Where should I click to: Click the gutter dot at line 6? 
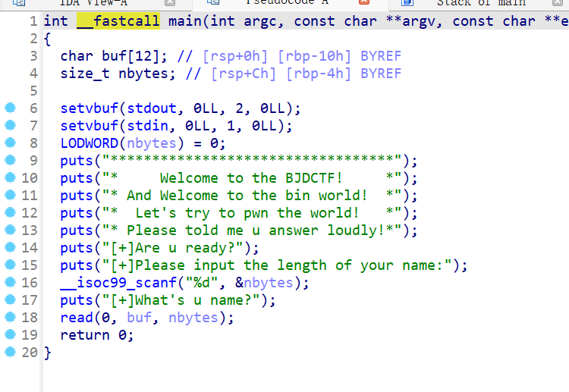(x=9, y=108)
